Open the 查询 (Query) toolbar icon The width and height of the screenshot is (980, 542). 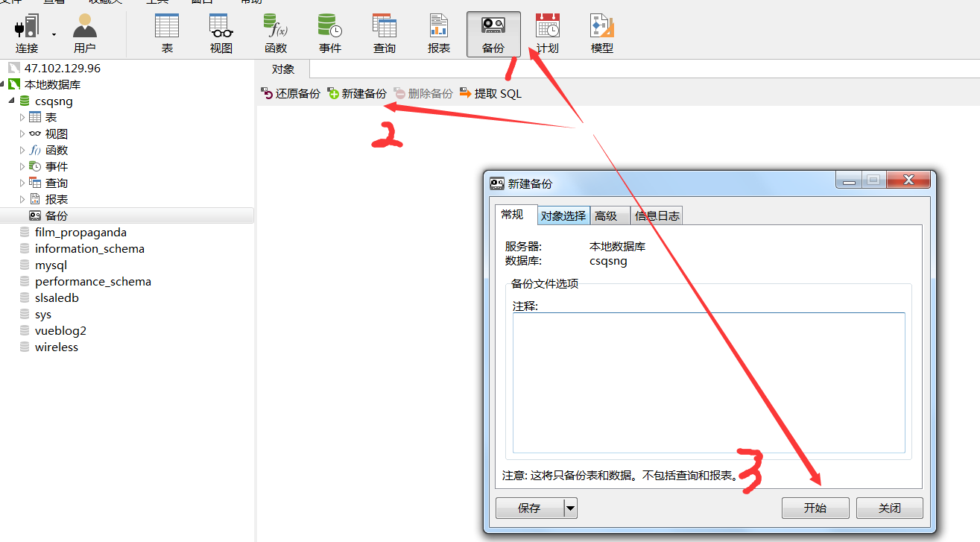point(385,34)
